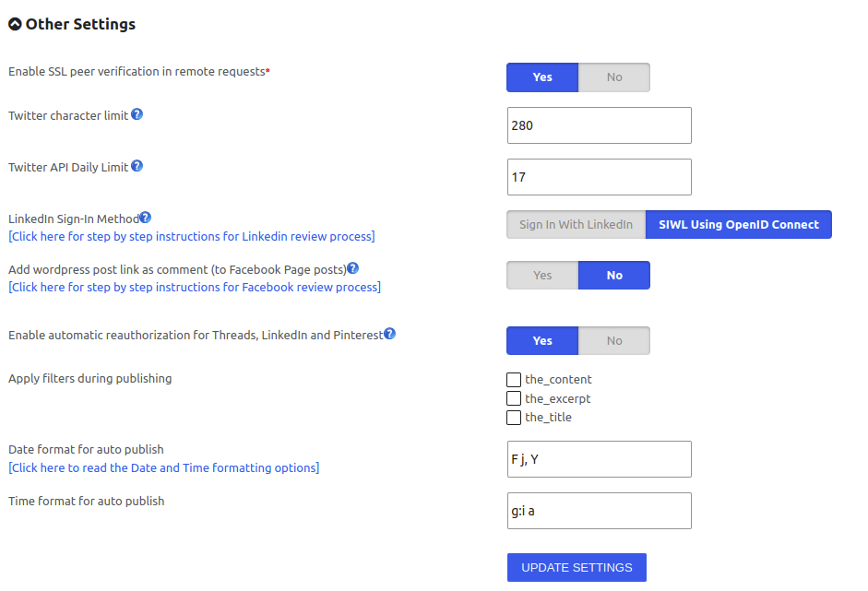Set SSL peer verification to No
868x591 pixels.
pyautogui.click(x=614, y=77)
